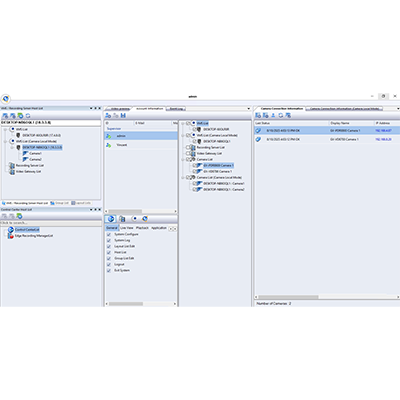Collapse the VMS List (Camera Local Mode) node in host tree

5,141
